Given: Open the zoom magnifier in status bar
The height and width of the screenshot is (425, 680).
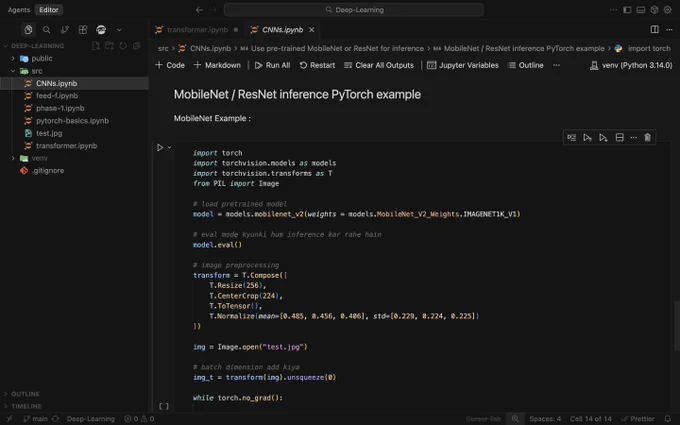Looking at the screenshot, I should coord(515,418).
